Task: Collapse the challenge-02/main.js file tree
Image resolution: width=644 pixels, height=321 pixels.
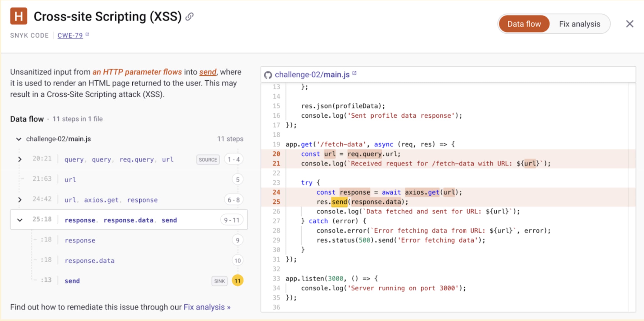Action: click(19, 139)
